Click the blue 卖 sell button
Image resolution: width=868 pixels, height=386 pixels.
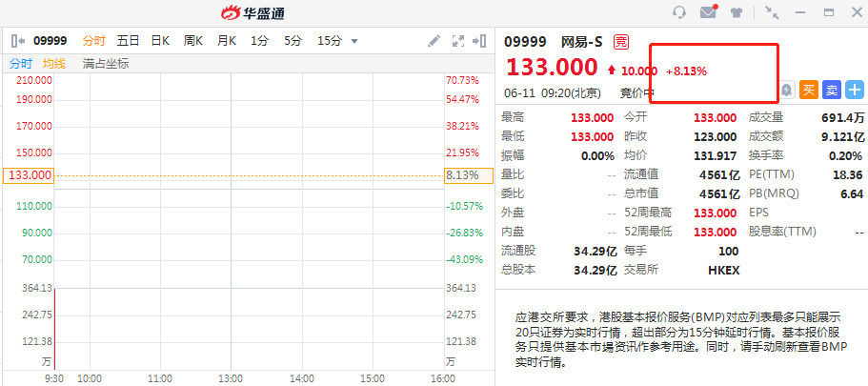coord(832,90)
